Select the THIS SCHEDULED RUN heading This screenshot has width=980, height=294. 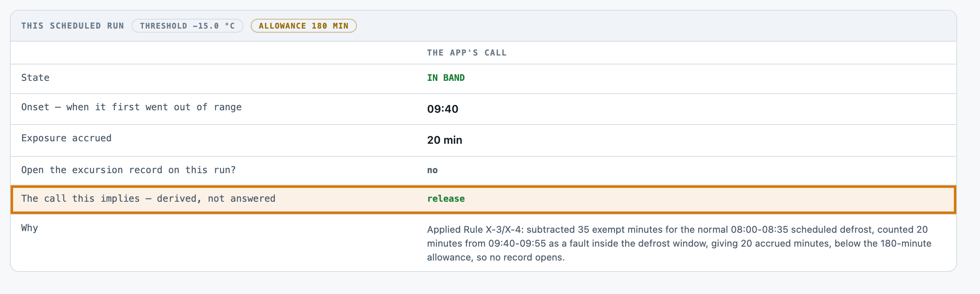click(73, 26)
